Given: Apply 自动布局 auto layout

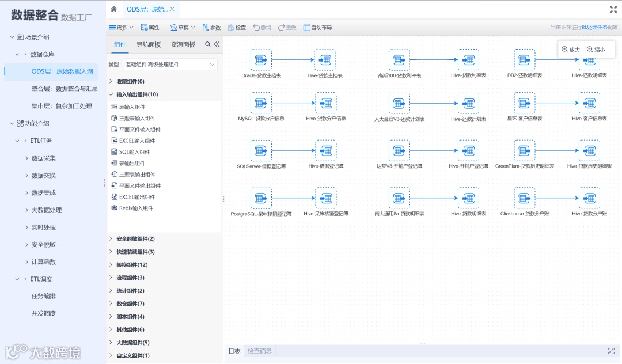Looking at the screenshot, I should coord(318,28).
